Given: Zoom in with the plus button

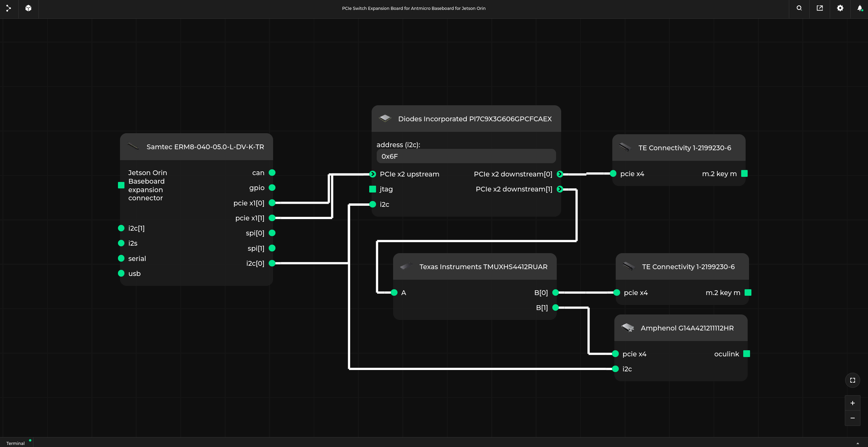Looking at the screenshot, I should coord(853,403).
